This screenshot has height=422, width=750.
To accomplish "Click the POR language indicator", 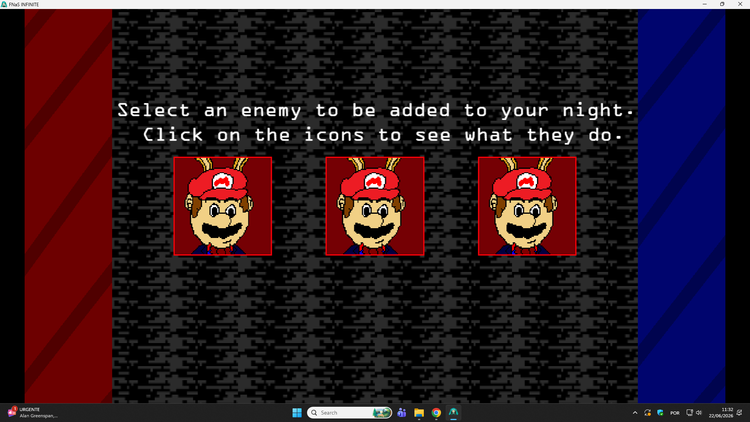I will click(674, 412).
